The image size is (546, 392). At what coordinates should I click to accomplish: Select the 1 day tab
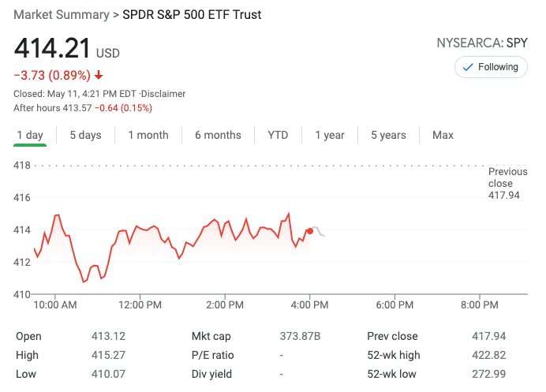pyautogui.click(x=30, y=135)
